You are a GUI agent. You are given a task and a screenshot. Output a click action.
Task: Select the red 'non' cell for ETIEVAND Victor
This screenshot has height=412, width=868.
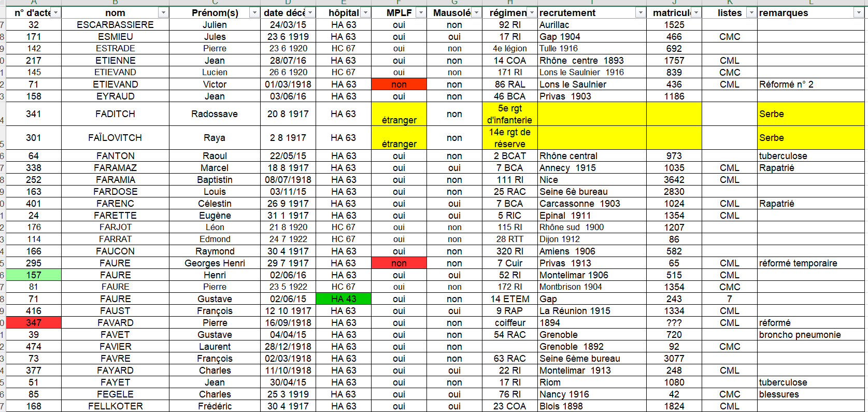(x=399, y=84)
